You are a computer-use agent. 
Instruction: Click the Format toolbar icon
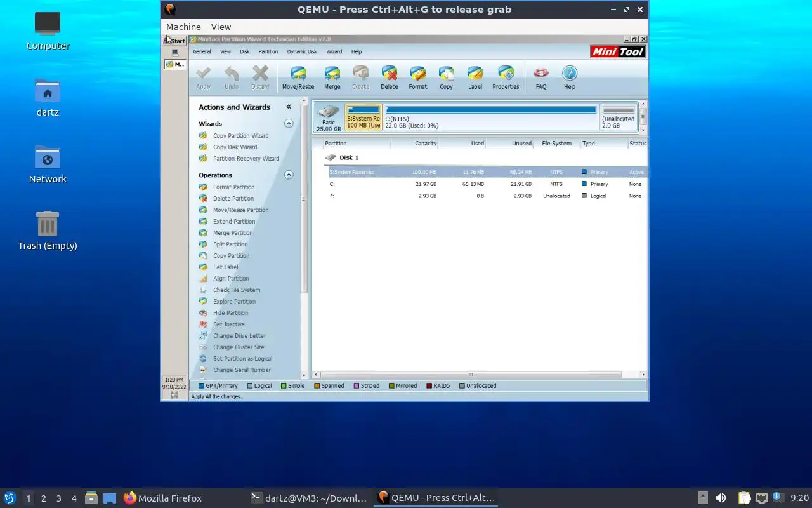[x=417, y=74]
